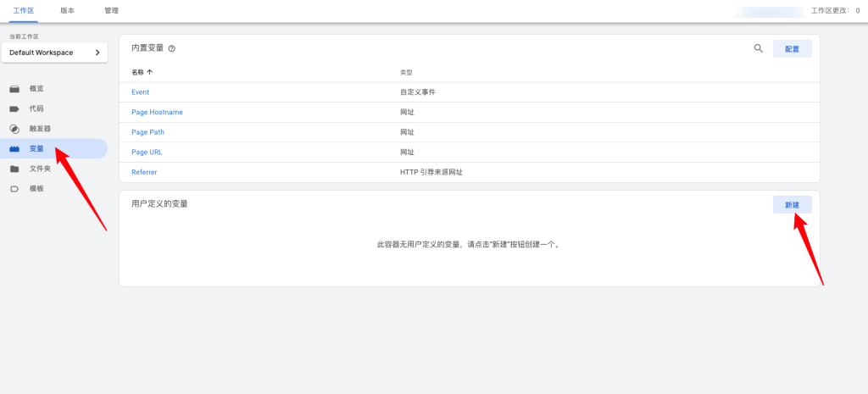Viewport: 868px width, 394px height.
Task: Click the 变量 variable icon in sidebar
Action: [15, 149]
